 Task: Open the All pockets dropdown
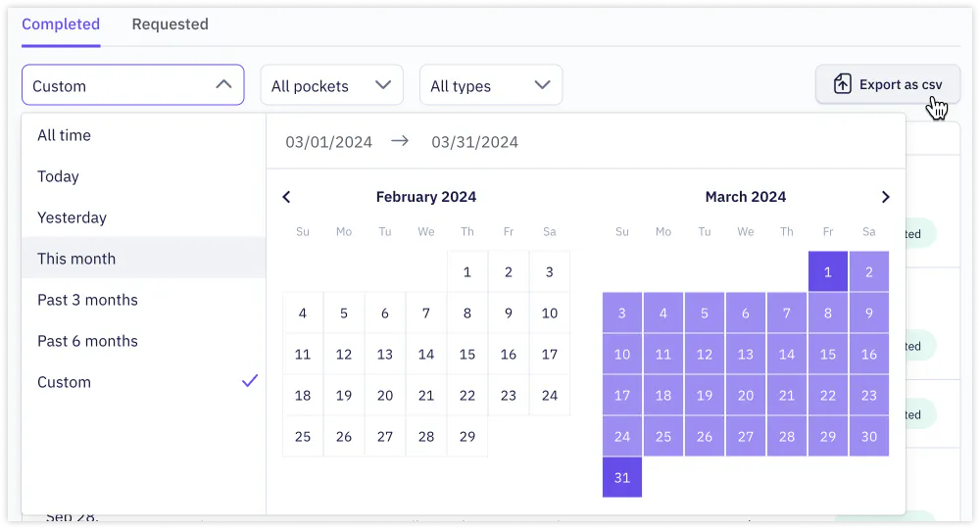332,85
